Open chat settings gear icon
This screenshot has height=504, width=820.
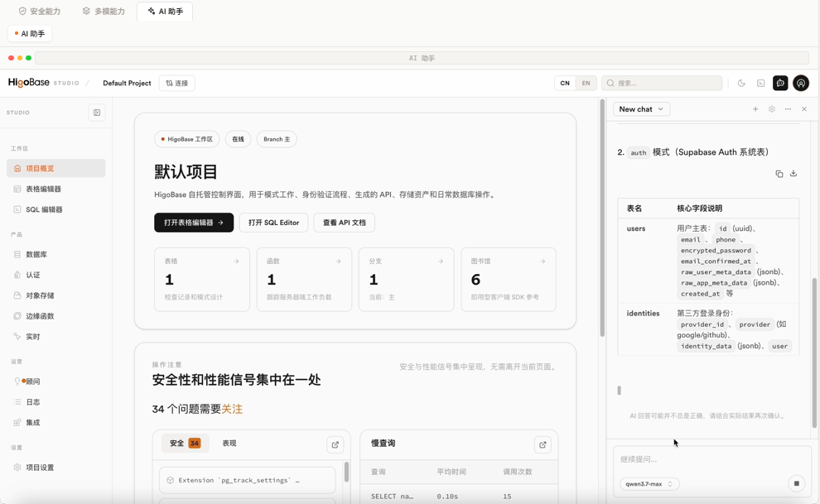click(771, 109)
